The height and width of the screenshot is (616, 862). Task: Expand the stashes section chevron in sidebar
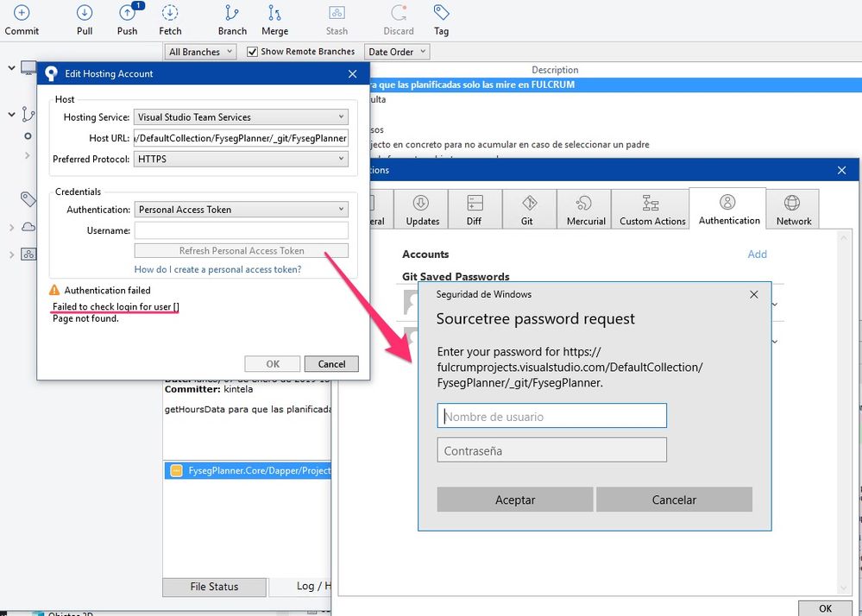coord(11,255)
